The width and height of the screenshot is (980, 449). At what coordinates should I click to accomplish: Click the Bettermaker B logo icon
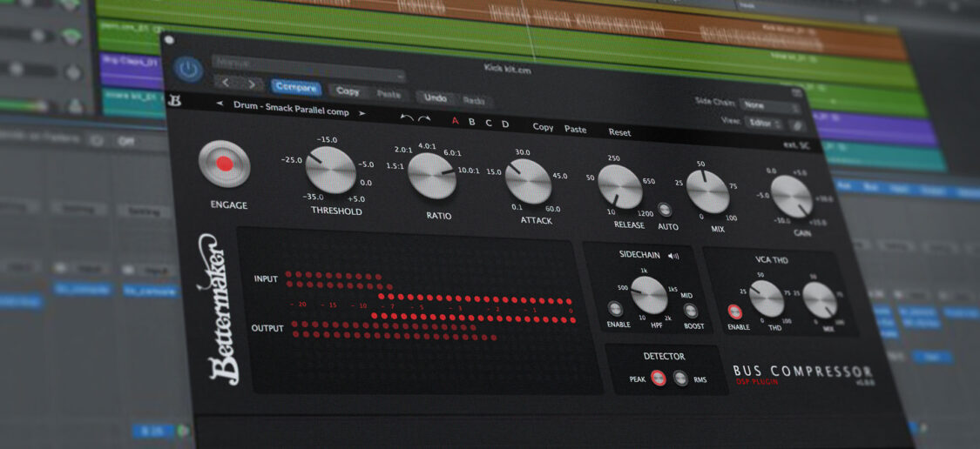[175, 99]
